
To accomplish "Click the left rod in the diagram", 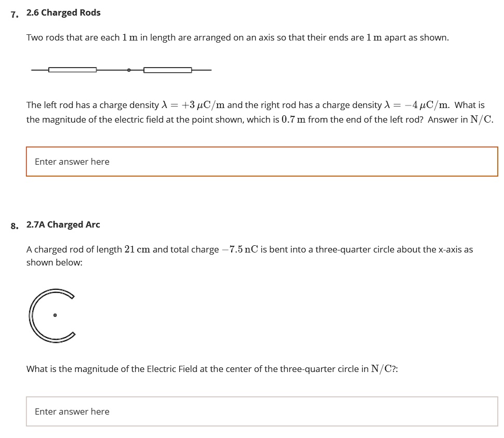I will pyautogui.click(x=72, y=69).
